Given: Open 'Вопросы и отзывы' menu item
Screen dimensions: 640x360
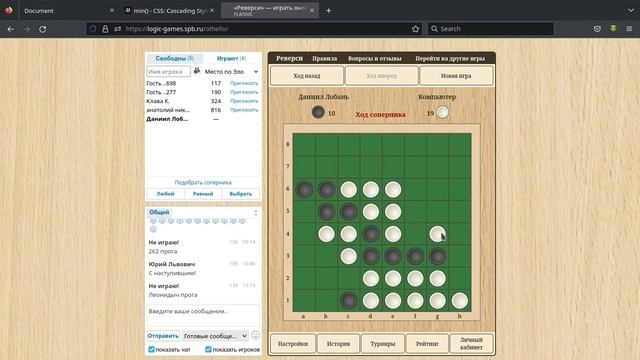Looking at the screenshot, I should click(375, 58).
